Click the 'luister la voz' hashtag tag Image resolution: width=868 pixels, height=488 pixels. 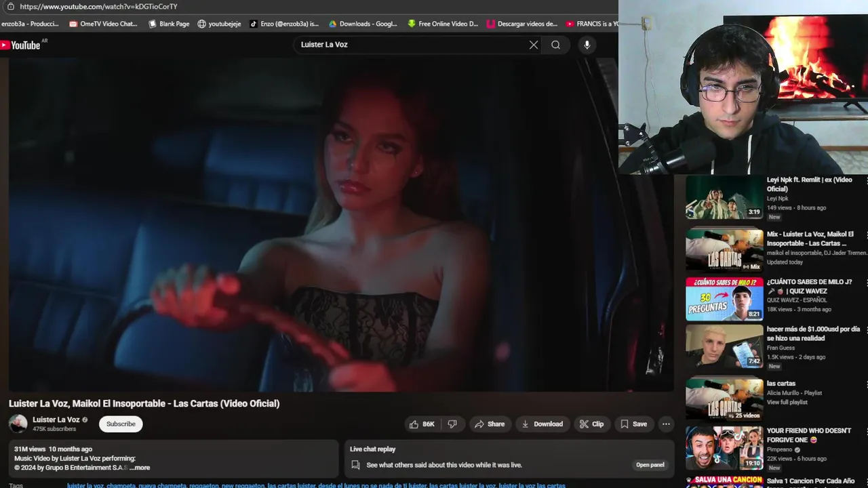[85, 485]
